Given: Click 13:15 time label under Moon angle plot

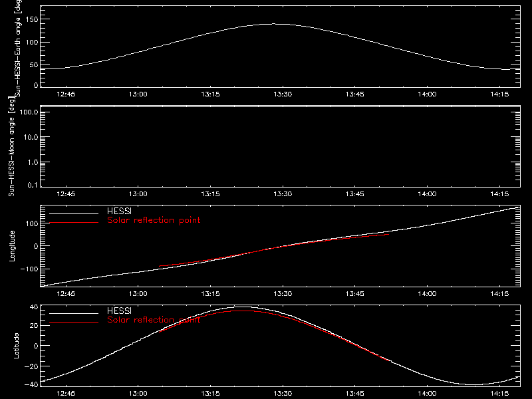Looking at the screenshot, I should click(210, 194).
